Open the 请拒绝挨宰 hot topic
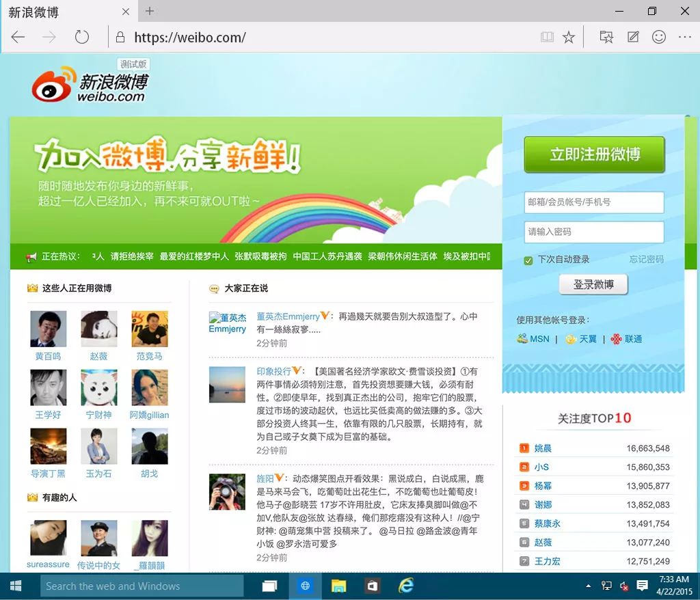The height and width of the screenshot is (600, 700). point(132,257)
